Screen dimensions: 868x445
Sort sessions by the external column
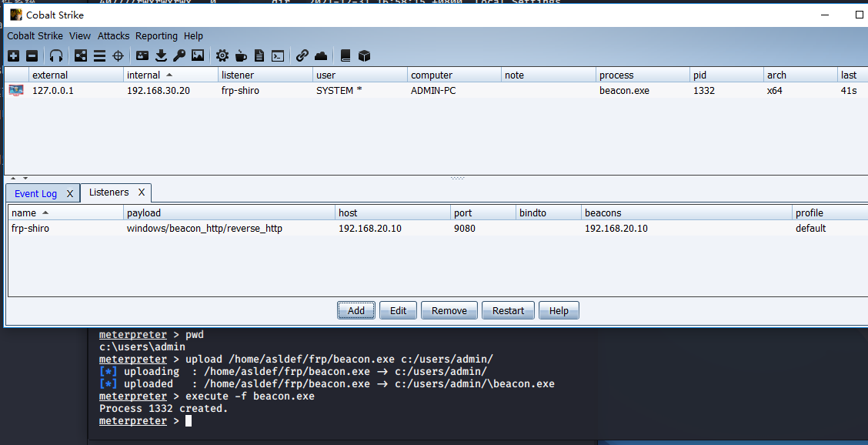[76, 75]
